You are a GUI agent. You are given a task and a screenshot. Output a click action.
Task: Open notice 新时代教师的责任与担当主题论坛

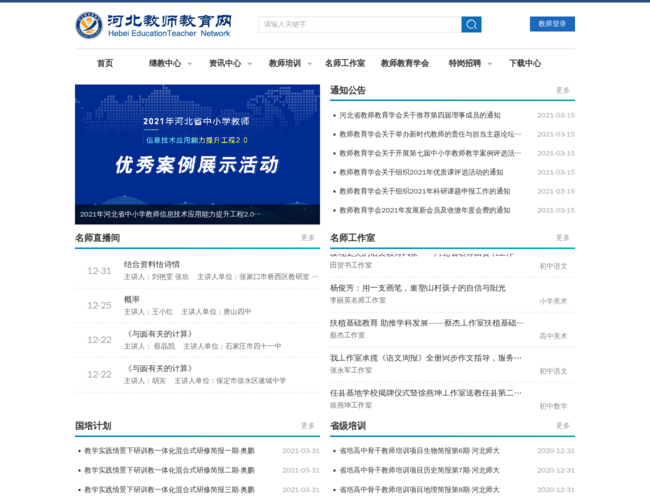(430, 134)
